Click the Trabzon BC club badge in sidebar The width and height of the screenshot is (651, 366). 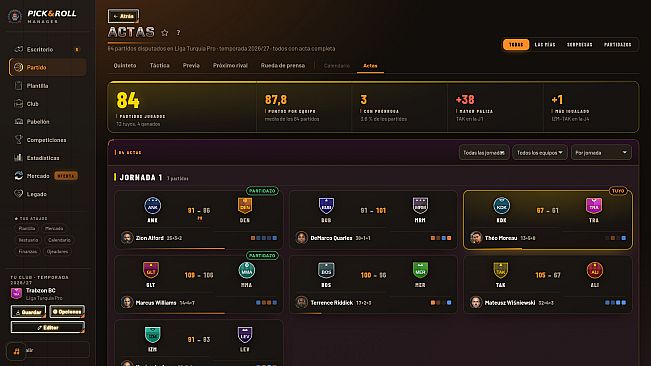(x=16, y=293)
